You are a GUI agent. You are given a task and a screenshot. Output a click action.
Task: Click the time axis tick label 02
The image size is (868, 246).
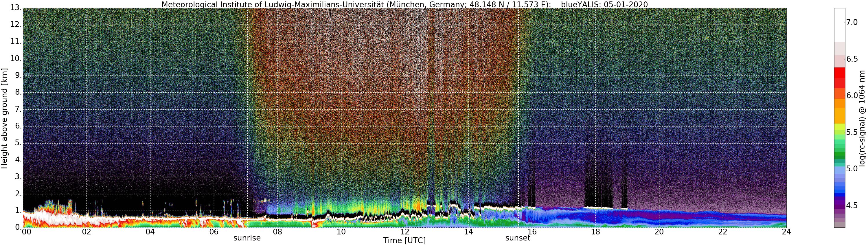(87, 232)
